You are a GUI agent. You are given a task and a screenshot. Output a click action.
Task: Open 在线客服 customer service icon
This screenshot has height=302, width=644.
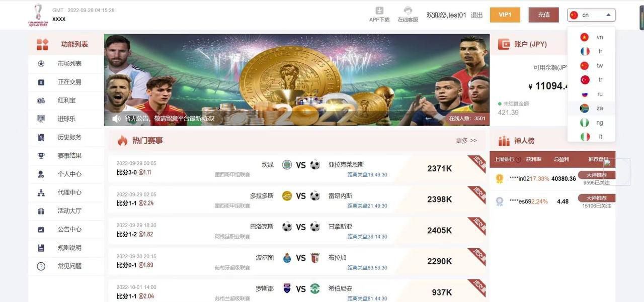click(408, 11)
